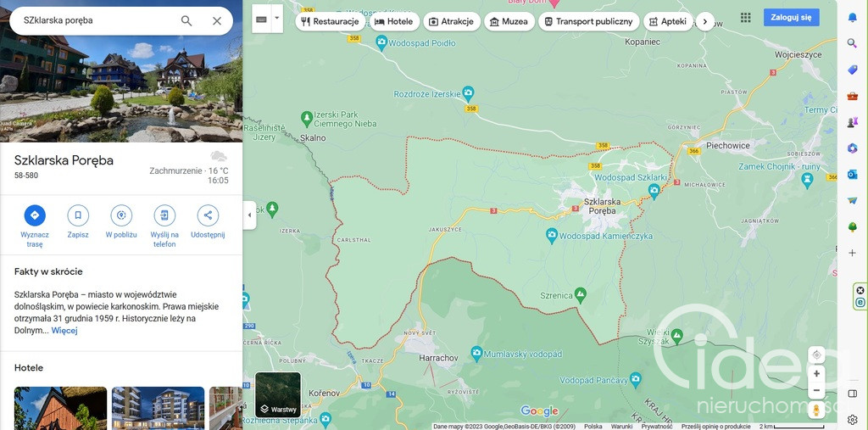Open the paper plane icon in the sidebar

point(853,201)
